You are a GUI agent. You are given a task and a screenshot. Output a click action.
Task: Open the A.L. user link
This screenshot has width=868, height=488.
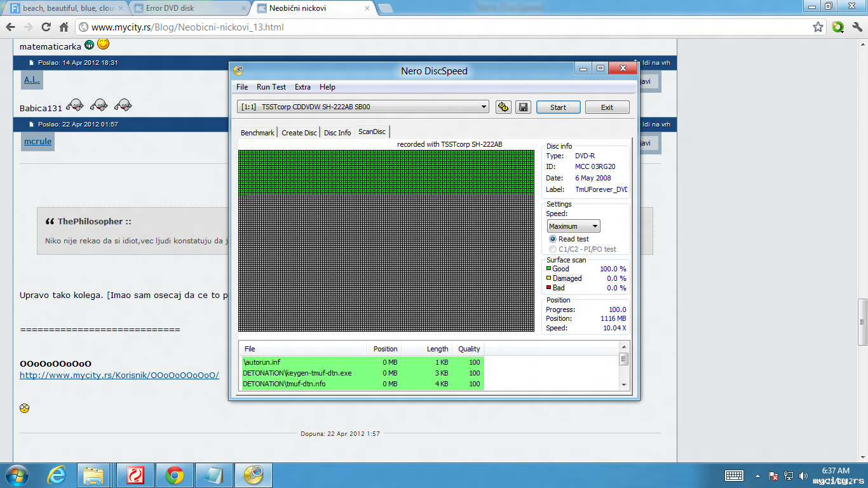(x=32, y=80)
